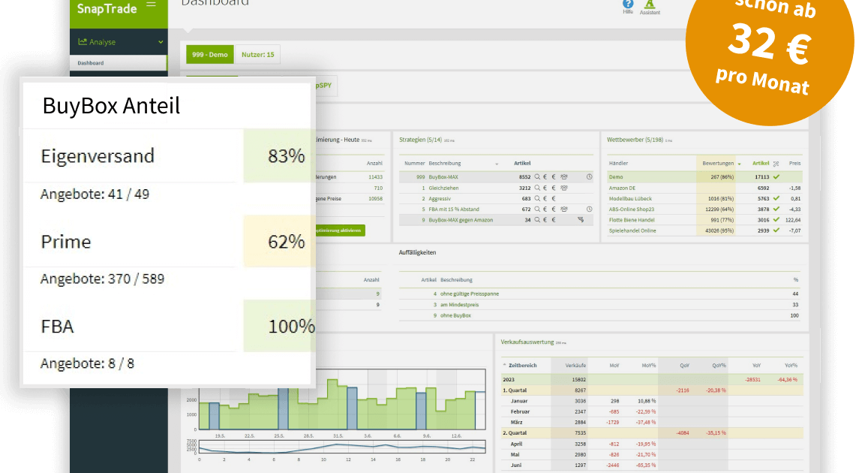Click the Februar row in Verkaufsauswertung
Viewport: 868px width, 473px height.
pos(652,411)
